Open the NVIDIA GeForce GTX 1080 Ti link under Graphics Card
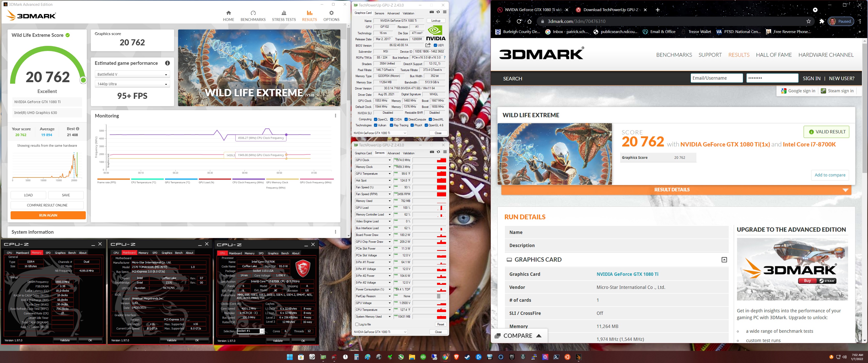The image size is (868, 363). coord(627,274)
